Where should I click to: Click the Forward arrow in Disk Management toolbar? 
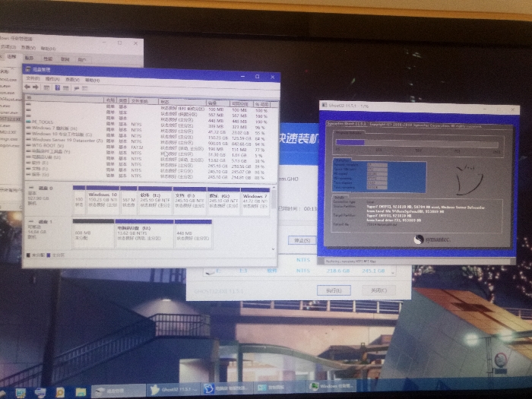36,87
